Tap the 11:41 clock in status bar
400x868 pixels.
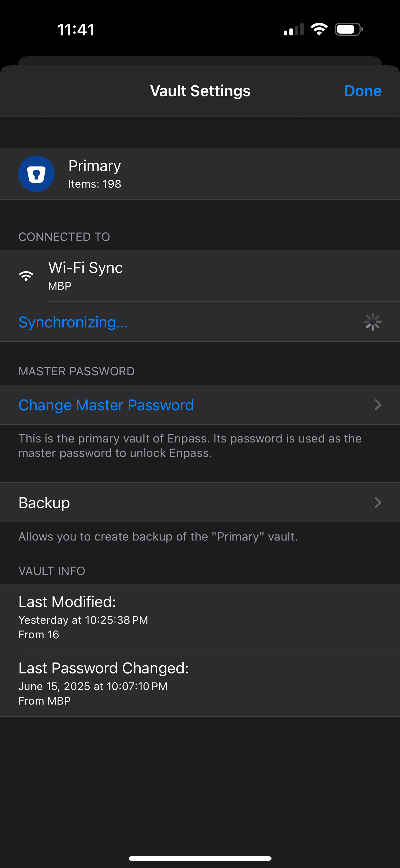pos(76,30)
